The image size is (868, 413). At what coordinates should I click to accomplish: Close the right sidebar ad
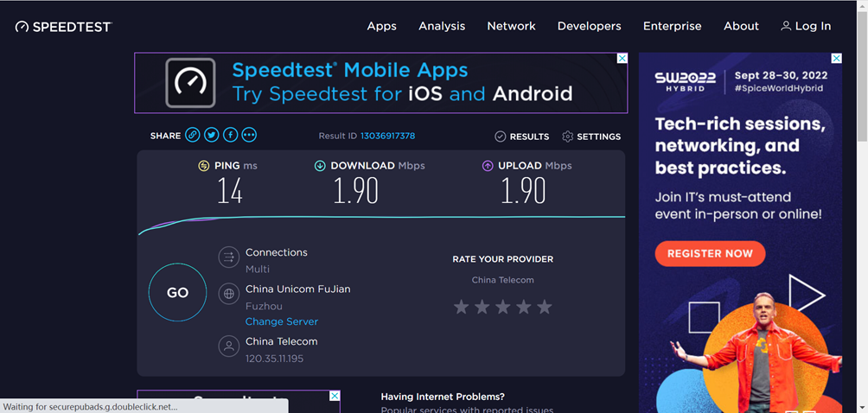click(x=837, y=59)
